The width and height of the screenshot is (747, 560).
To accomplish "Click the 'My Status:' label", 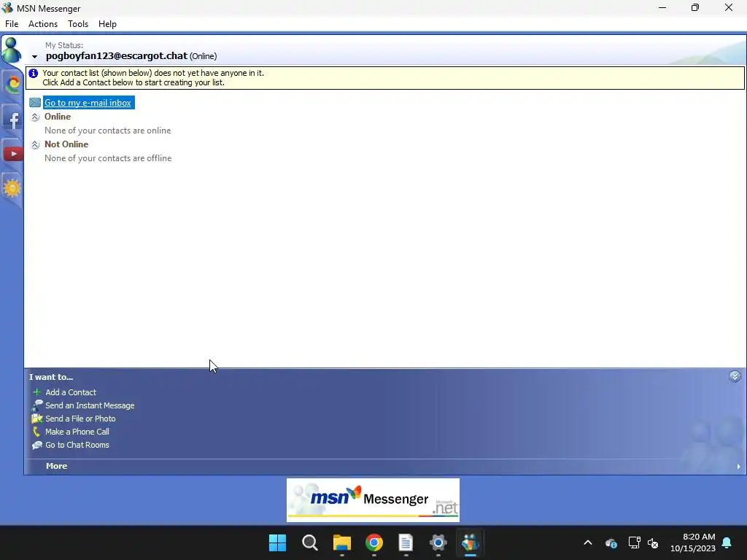I will tap(64, 45).
